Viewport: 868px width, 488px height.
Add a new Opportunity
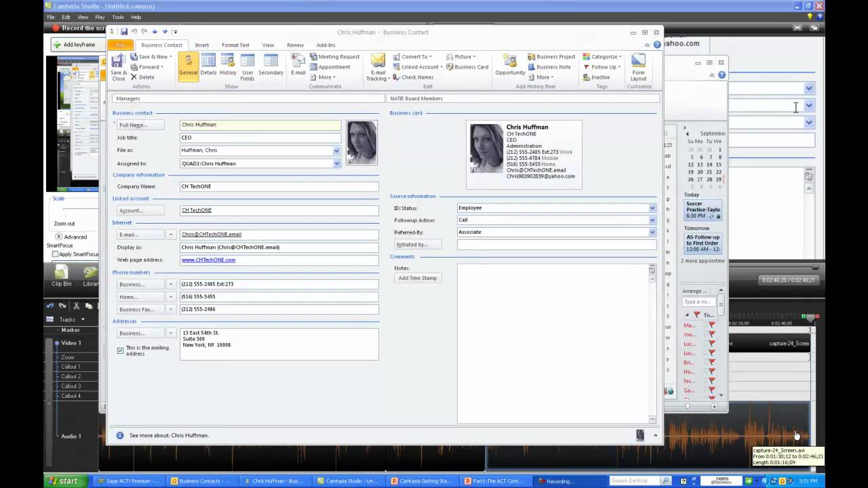510,65
